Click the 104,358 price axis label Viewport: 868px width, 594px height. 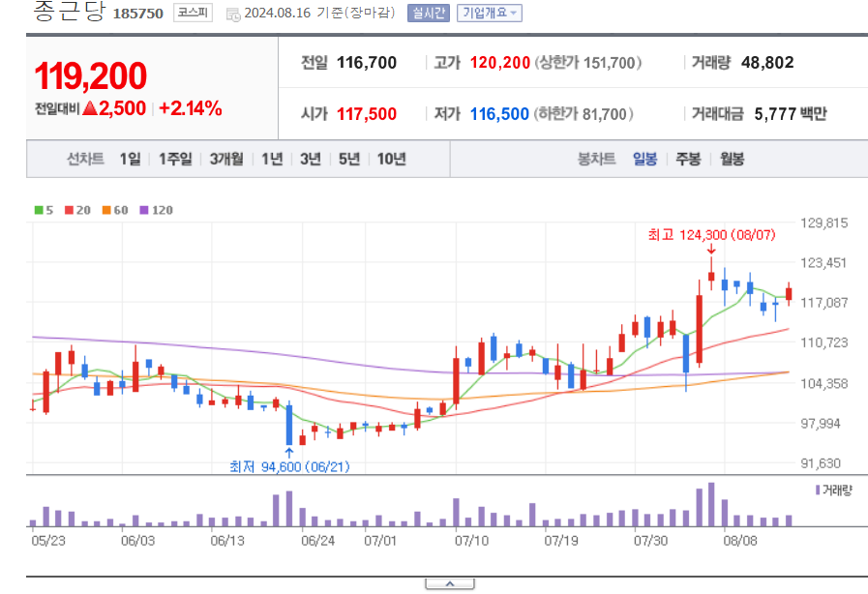click(x=824, y=383)
